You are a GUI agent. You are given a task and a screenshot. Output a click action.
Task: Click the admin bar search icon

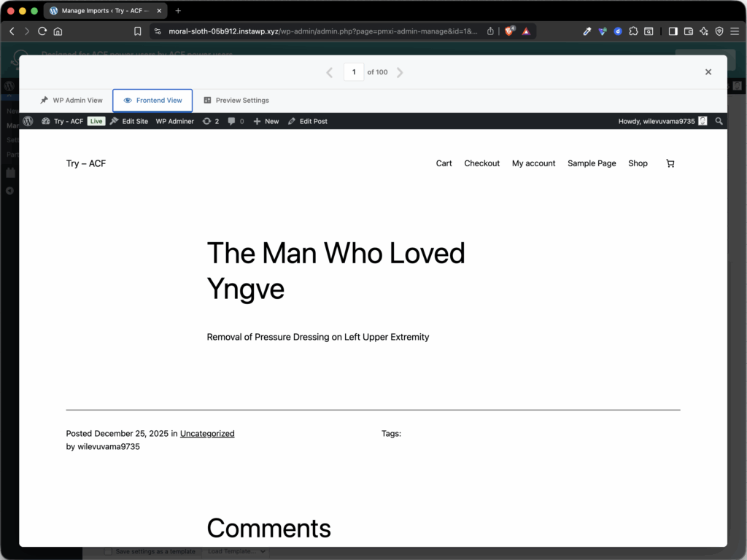pos(719,122)
